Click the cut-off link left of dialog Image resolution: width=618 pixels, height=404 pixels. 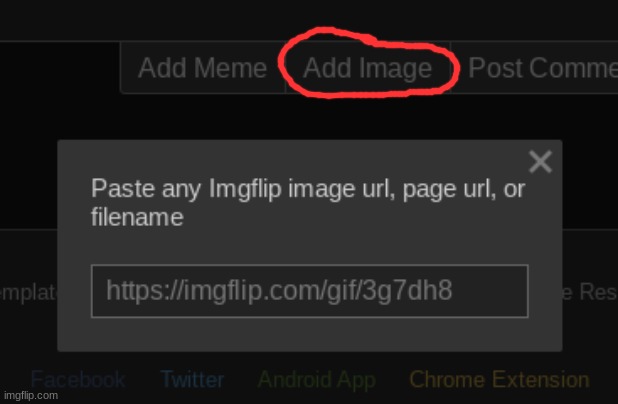point(28,291)
